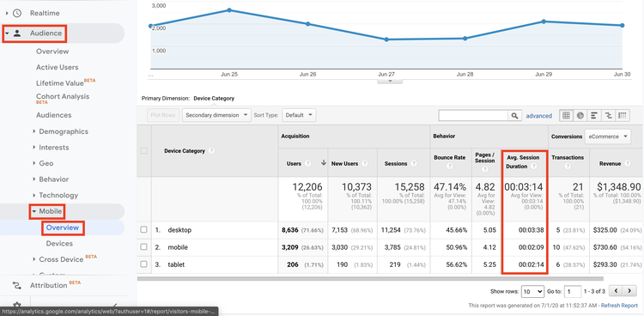Switch to data table view icon

tap(566, 115)
